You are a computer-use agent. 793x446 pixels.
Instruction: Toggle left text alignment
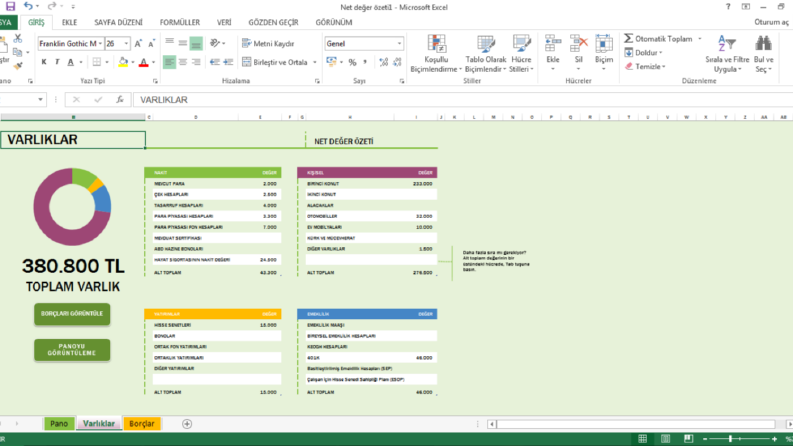point(169,62)
